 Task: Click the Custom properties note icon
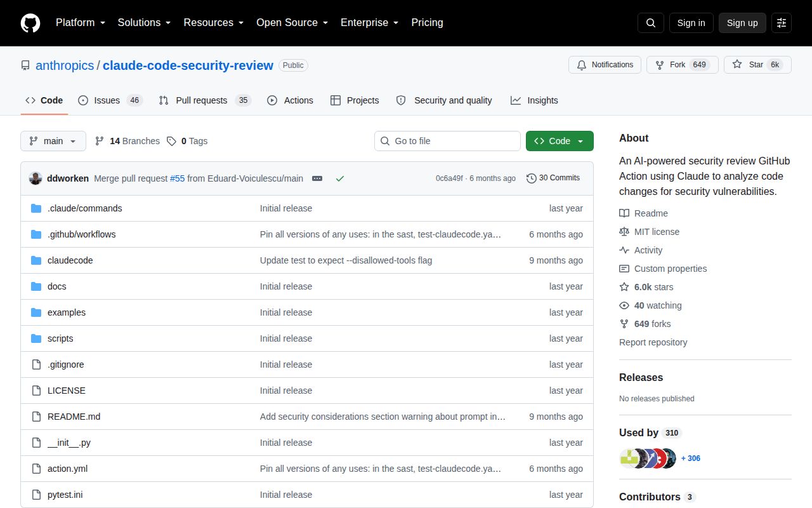(624, 269)
